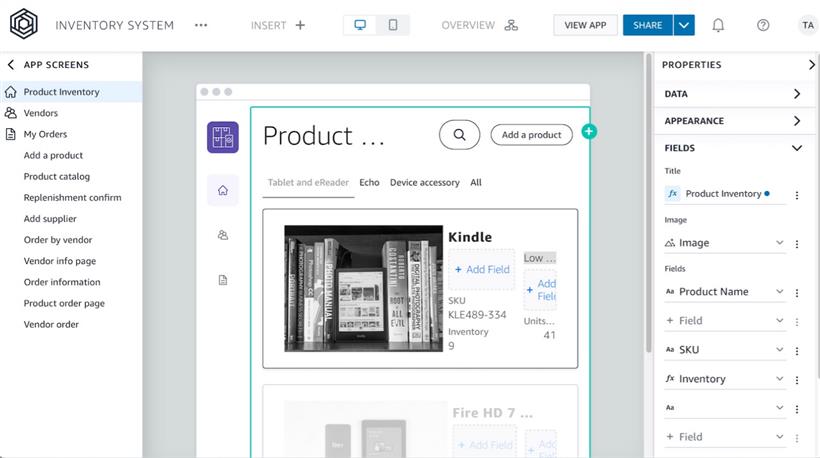820x458 pixels.
Task: Click the green plus add-object icon
Action: click(x=589, y=131)
